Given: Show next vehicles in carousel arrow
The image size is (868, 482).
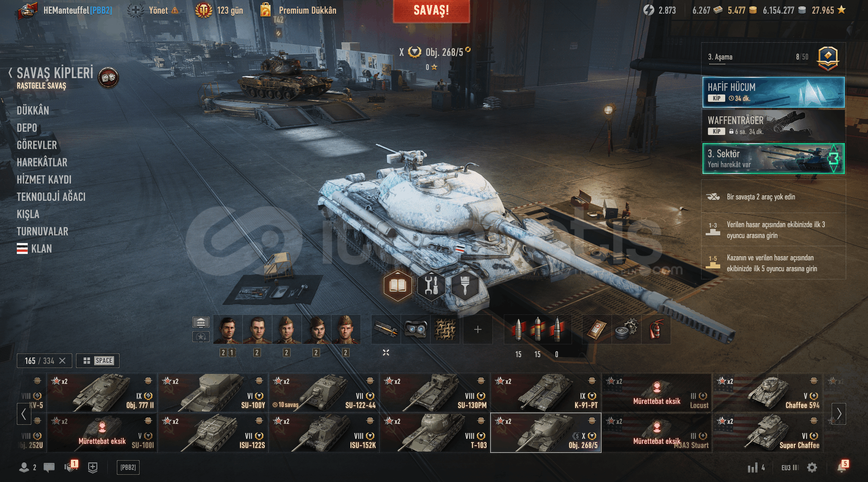Looking at the screenshot, I should pos(839,413).
